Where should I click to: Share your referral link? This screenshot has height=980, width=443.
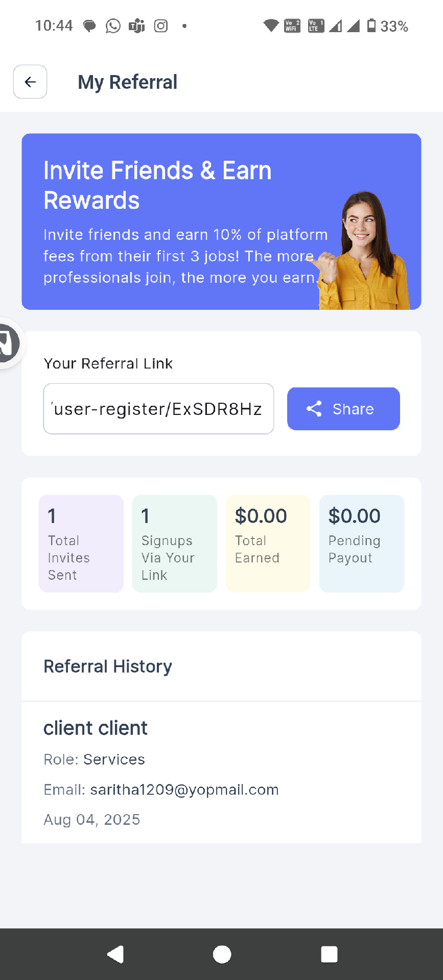click(343, 409)
